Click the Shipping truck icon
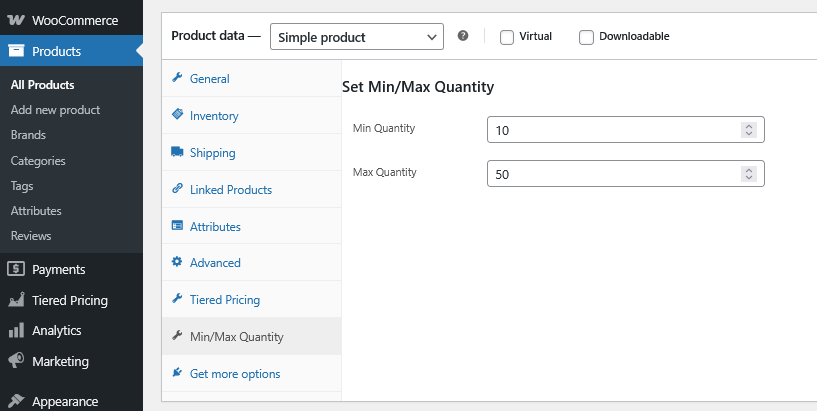 [x=177, y=153]
